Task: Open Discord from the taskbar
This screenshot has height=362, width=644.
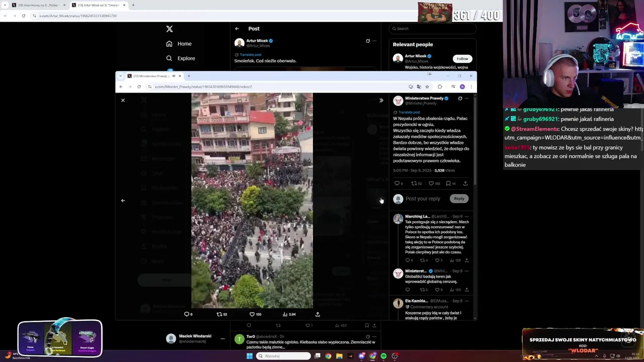Action: (361, 356)
